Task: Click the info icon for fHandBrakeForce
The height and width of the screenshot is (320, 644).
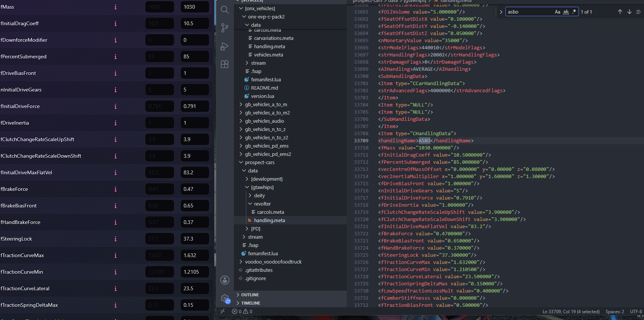Action: [x=115, y=222]
